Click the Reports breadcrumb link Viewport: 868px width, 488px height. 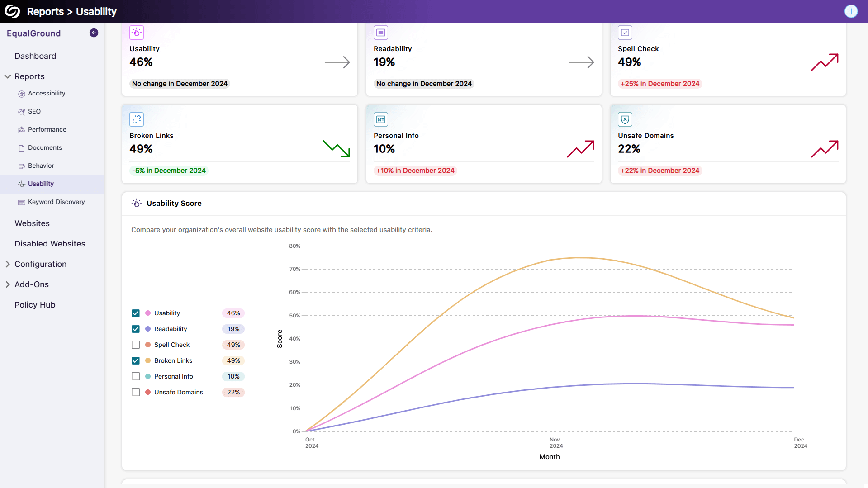pos(45,12)
